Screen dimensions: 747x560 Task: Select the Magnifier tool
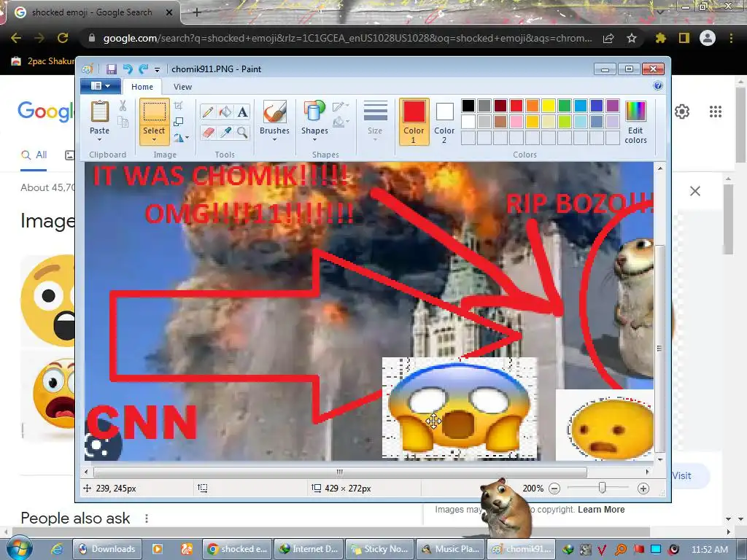click(x=242, y=132)
